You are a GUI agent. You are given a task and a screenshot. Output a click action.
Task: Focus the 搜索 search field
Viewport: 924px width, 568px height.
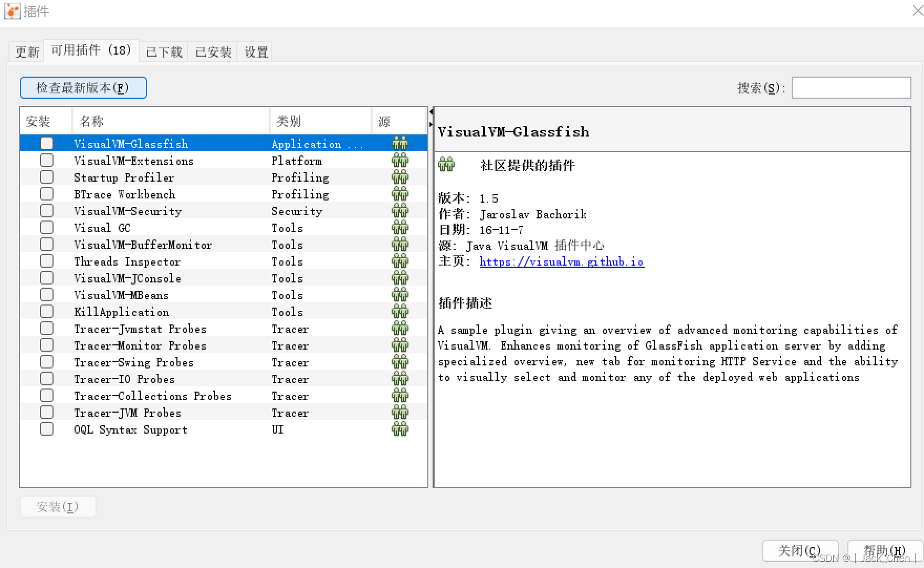tap(851, 88)
